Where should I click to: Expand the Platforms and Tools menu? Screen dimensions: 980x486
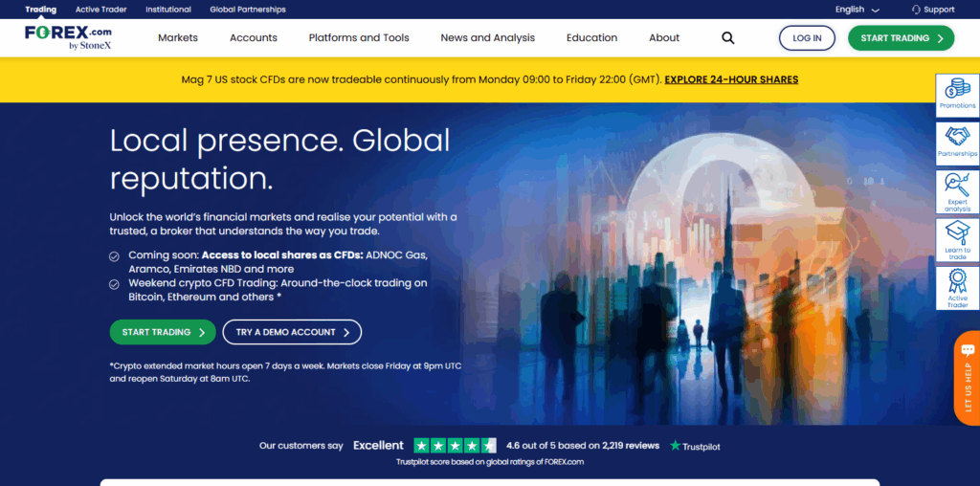359,38
